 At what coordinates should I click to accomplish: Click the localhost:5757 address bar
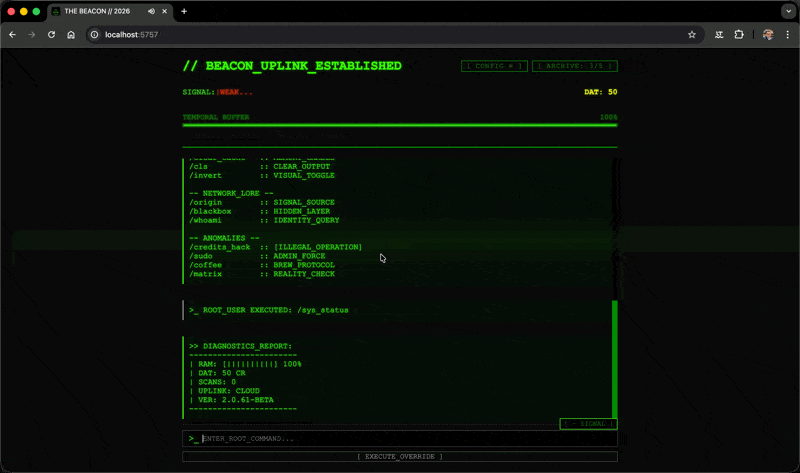point(380,34)
